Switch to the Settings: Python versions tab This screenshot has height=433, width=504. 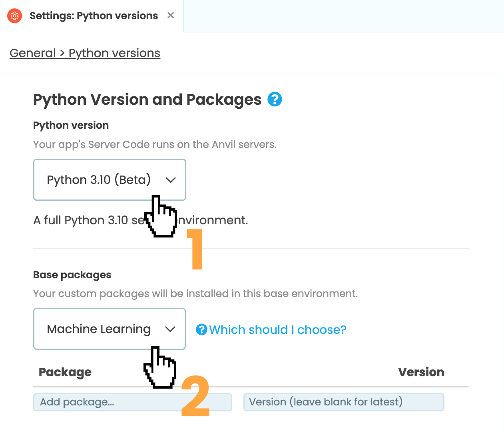pos(94,16)
